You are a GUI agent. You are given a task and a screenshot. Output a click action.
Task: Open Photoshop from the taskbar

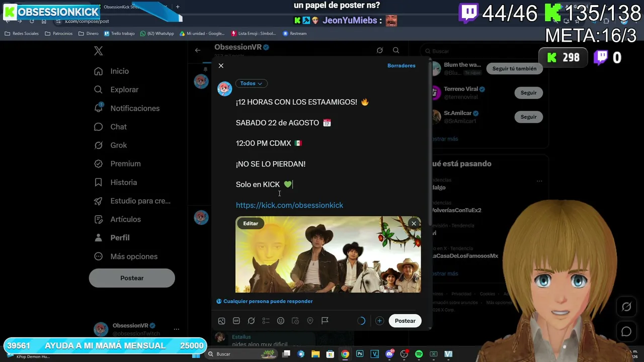(x=360, y=354)
